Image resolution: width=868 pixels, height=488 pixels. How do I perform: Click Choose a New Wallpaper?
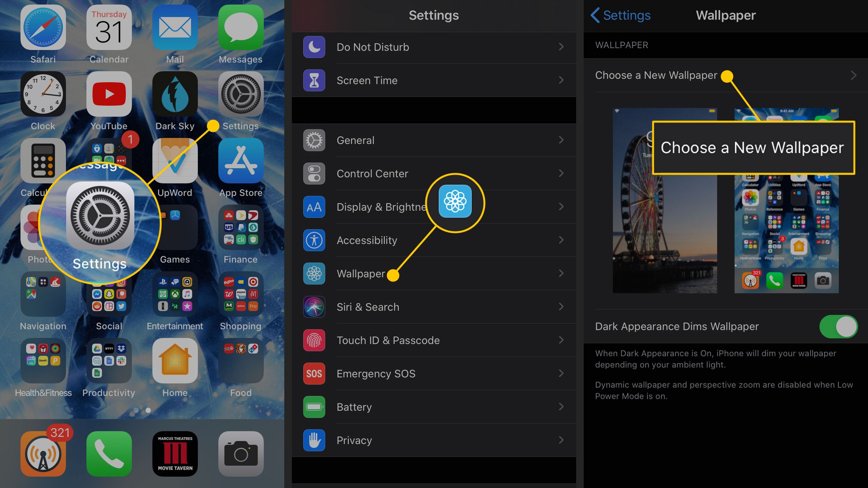[x=656, y=75]
